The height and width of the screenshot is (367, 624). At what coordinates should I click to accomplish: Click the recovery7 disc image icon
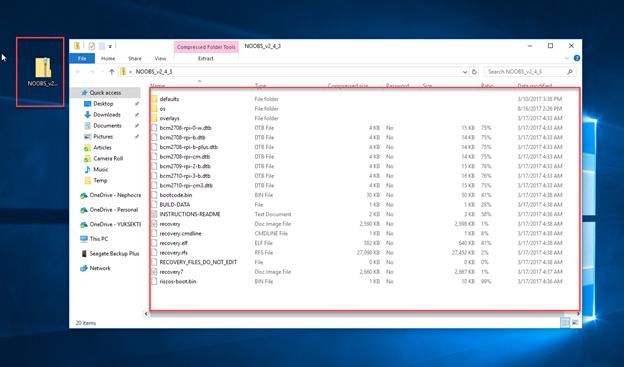pos(154,272)
